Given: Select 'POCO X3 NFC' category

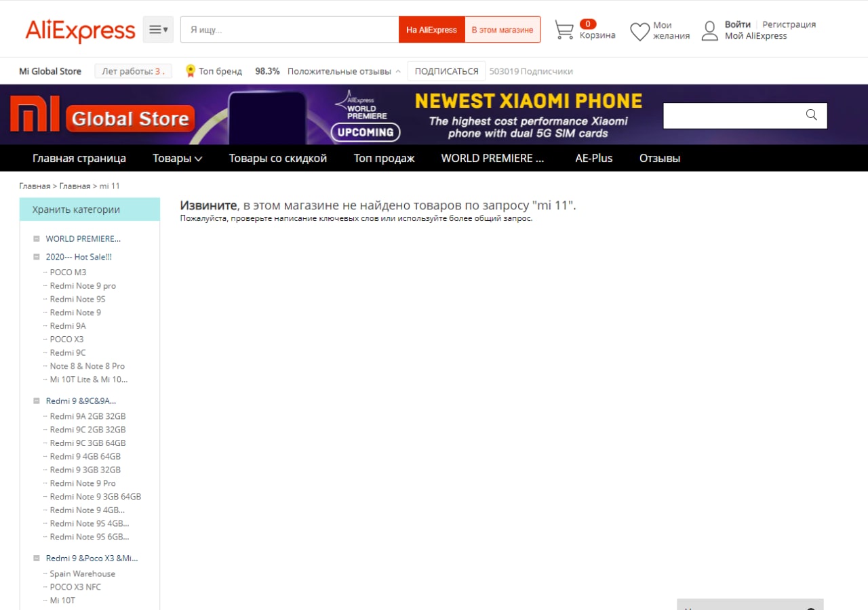Looking at the screenshot, I should click(x=75, y=587).
